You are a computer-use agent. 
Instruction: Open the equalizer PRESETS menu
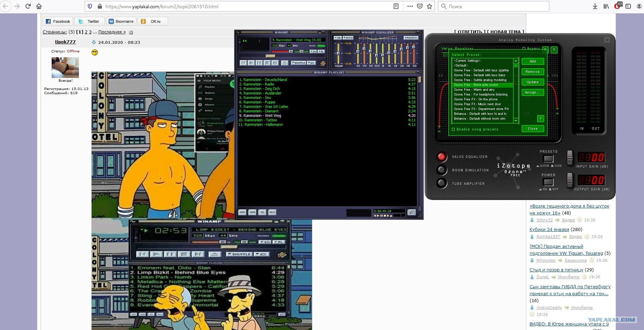[411, 38]
